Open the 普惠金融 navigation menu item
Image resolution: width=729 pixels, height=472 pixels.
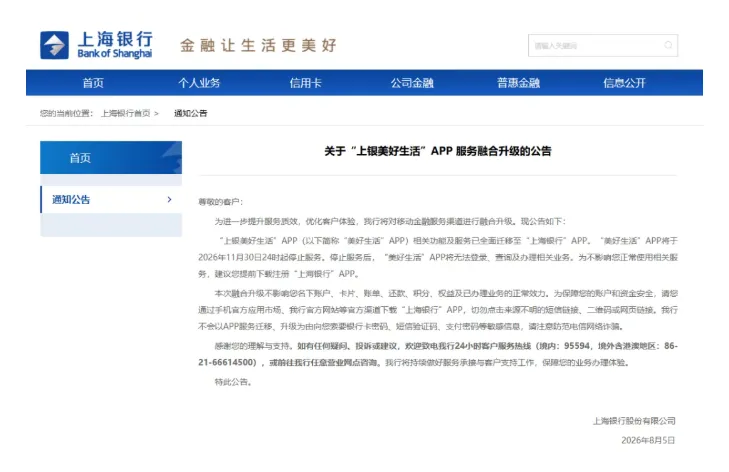(x=518, y=83)
